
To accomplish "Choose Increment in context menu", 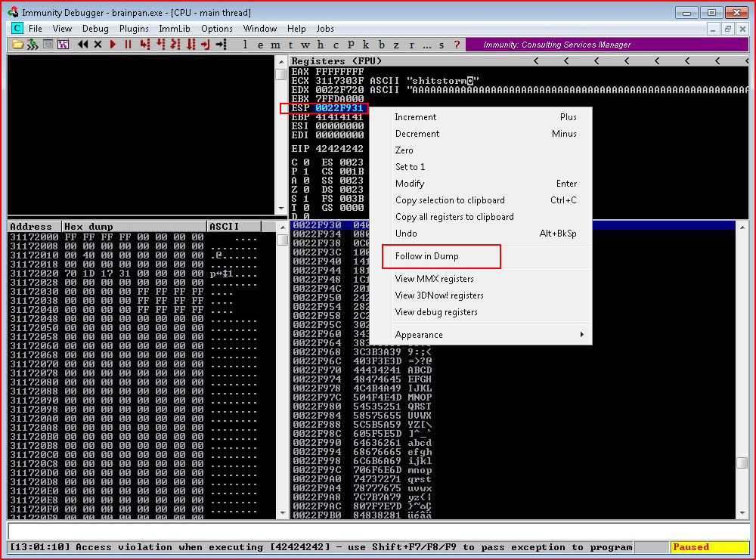I will click(481, 117).
